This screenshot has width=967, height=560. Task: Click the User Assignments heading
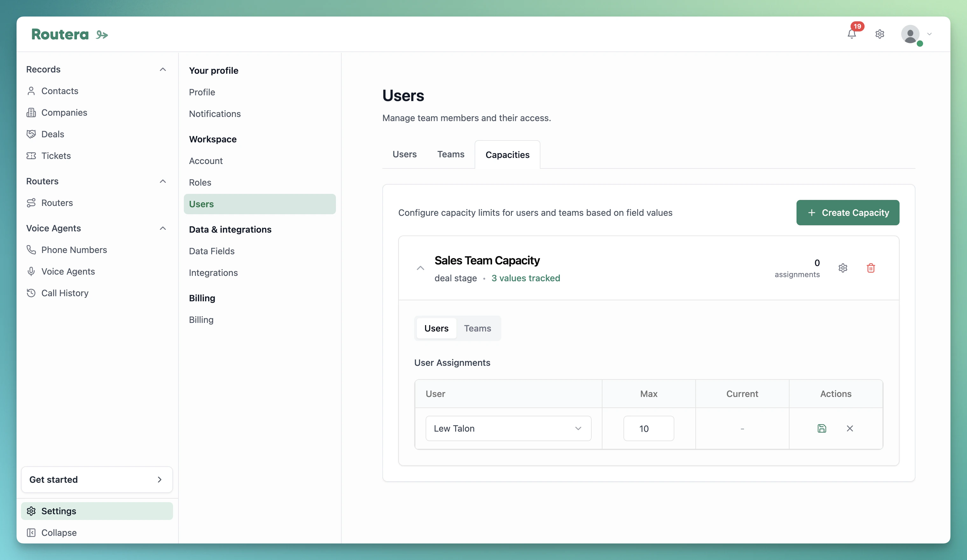click(452, 363)
